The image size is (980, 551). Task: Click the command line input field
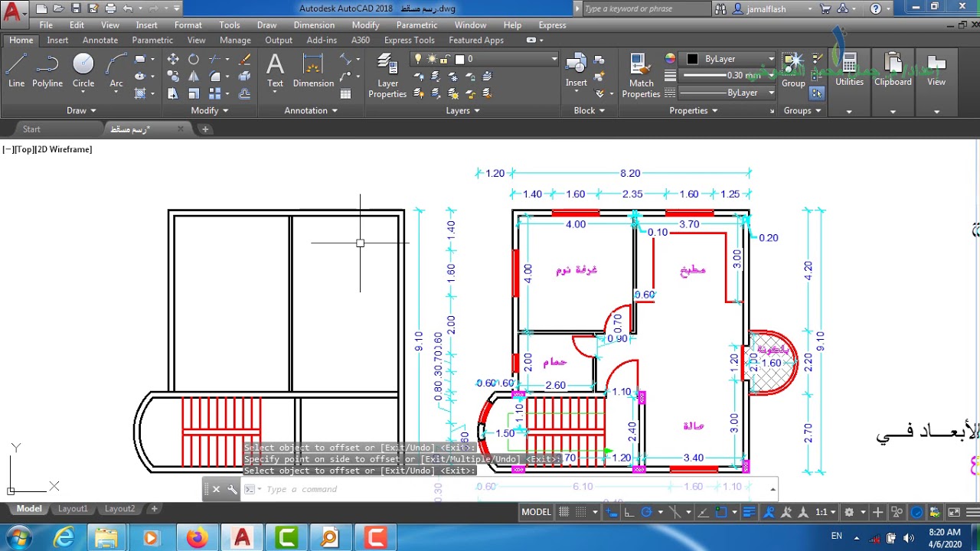513,489
